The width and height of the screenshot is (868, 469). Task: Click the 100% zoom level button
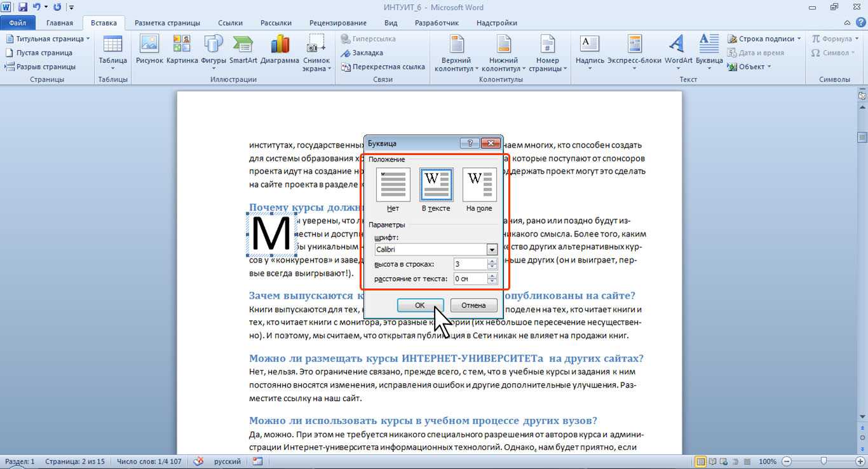[768, 461]
